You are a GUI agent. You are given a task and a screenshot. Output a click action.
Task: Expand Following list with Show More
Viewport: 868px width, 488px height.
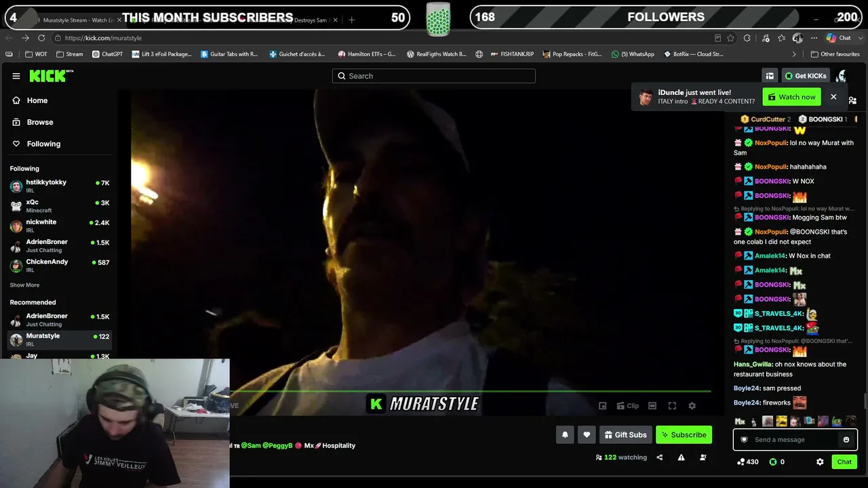[24, 285]
